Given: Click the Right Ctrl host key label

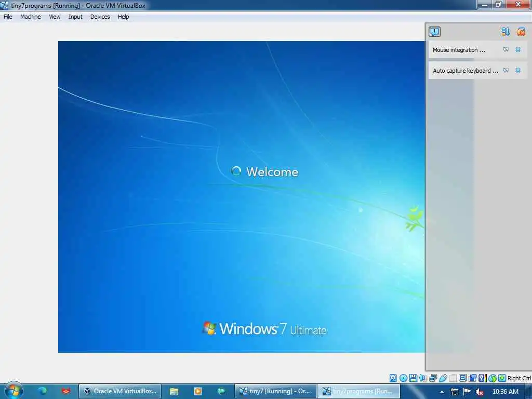Looking at the screenshot, I should [519, 378].
